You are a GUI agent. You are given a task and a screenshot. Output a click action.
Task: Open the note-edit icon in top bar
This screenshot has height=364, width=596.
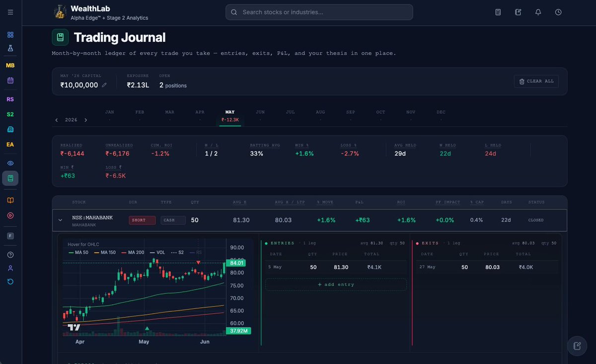[518, 12]
